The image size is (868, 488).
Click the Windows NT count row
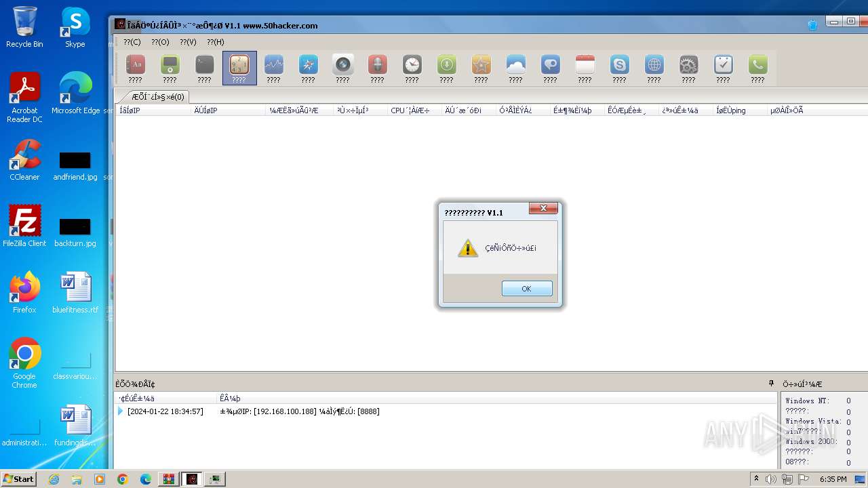click(818, 401)
